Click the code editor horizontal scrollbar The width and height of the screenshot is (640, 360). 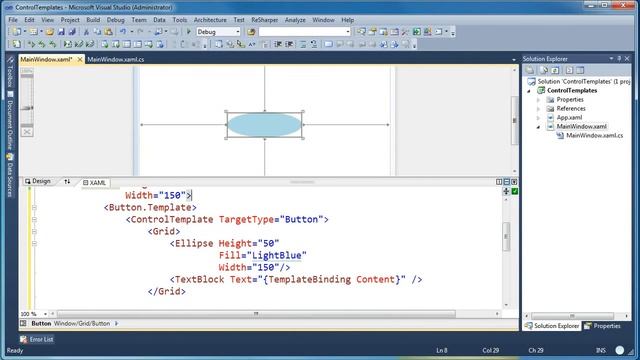256,314
